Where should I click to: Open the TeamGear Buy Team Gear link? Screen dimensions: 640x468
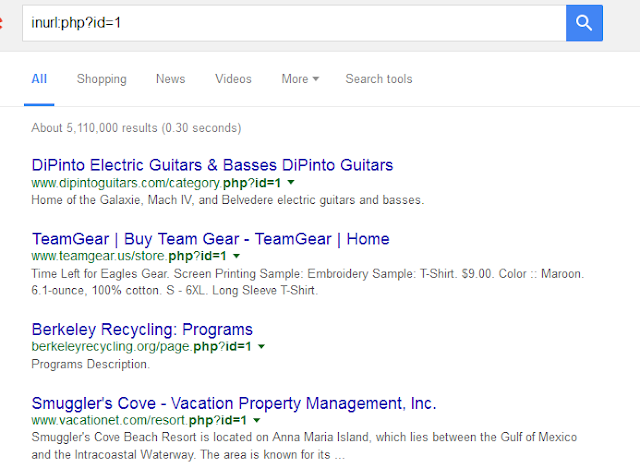point(210,239)
